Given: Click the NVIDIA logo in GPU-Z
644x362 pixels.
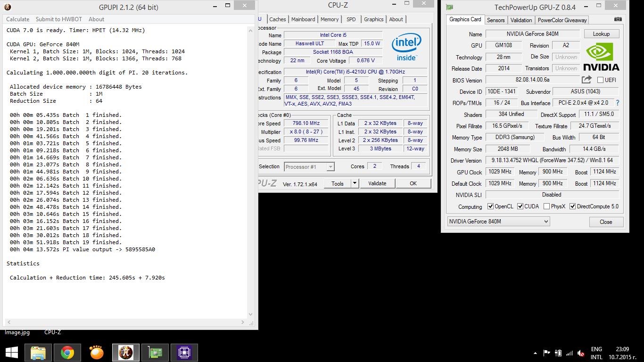Looking at the screenshot, I should (x=601, y=57).
